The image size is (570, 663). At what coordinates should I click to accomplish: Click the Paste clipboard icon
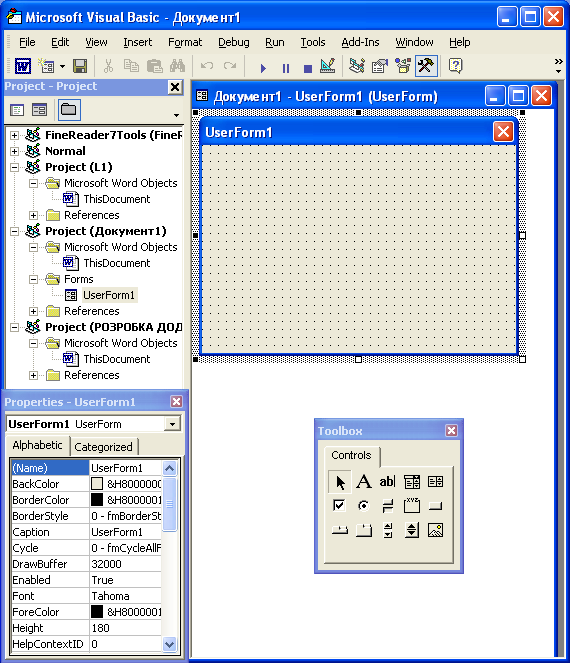[154, 66]
